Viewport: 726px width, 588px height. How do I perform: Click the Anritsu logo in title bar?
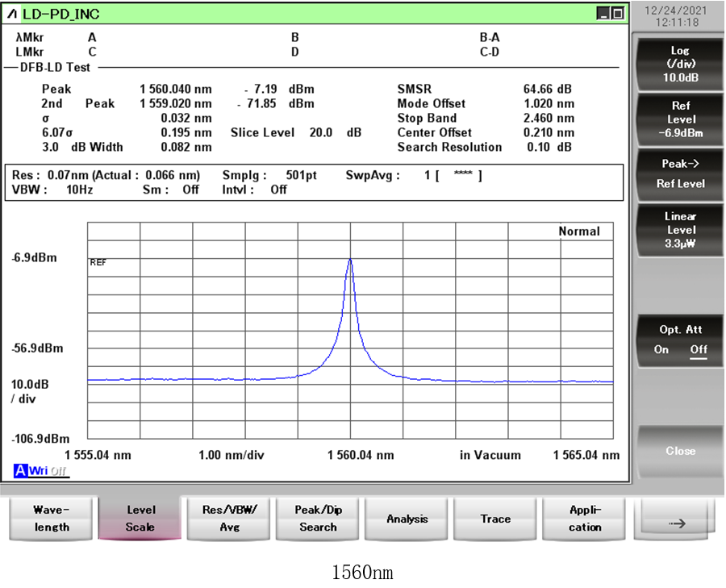(12, 14)
